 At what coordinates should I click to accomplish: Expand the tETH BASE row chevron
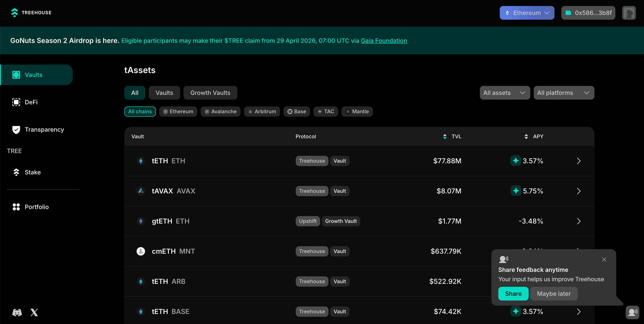tap(578, 312)
